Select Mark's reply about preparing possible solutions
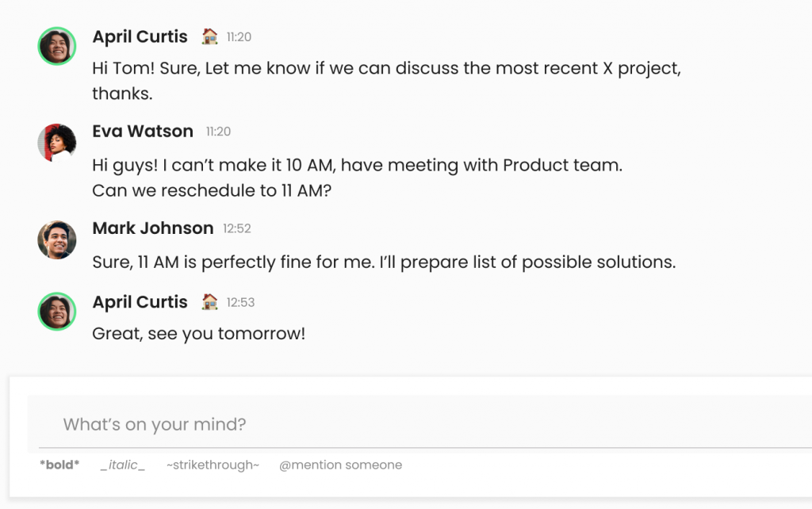 tap(383, 262)
